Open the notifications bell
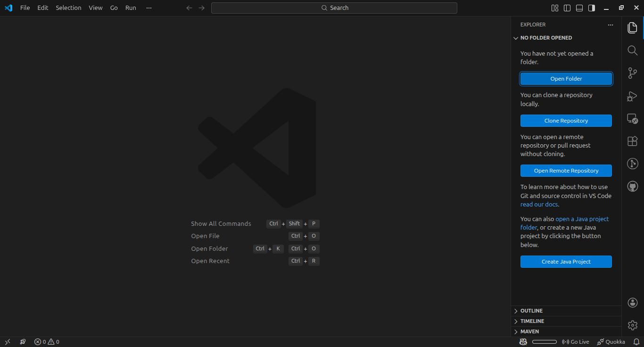The height and width of the screenshot is (347, 644). (x=636, y=342)
